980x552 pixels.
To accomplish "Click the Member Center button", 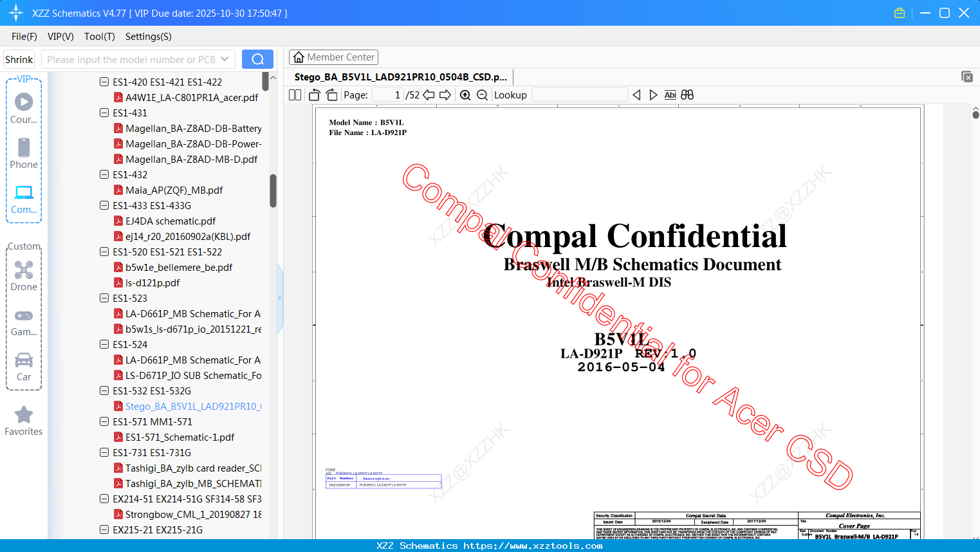I will 333,57.
